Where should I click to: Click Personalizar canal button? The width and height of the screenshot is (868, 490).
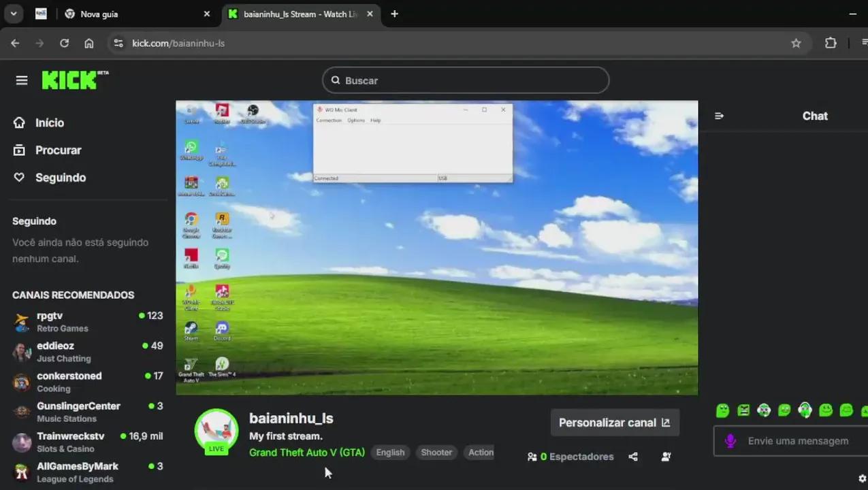click(x=615, y=423)
